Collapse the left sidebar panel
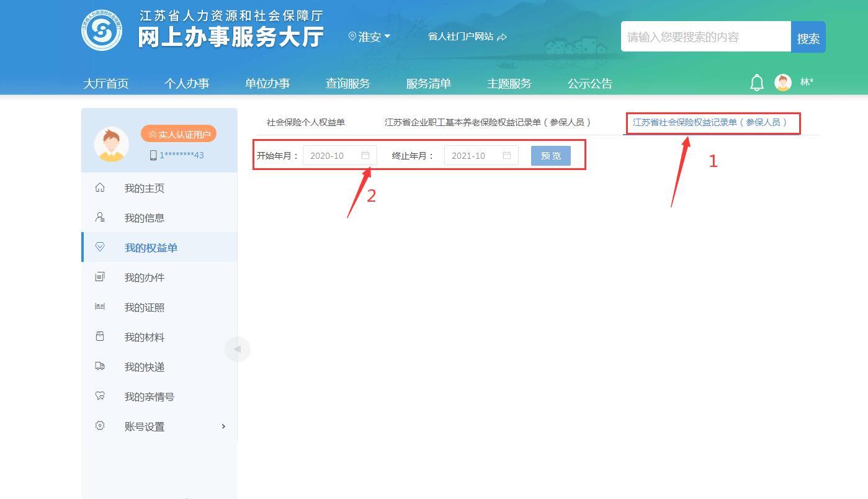 pyautogui.click(x=237, y=349)
